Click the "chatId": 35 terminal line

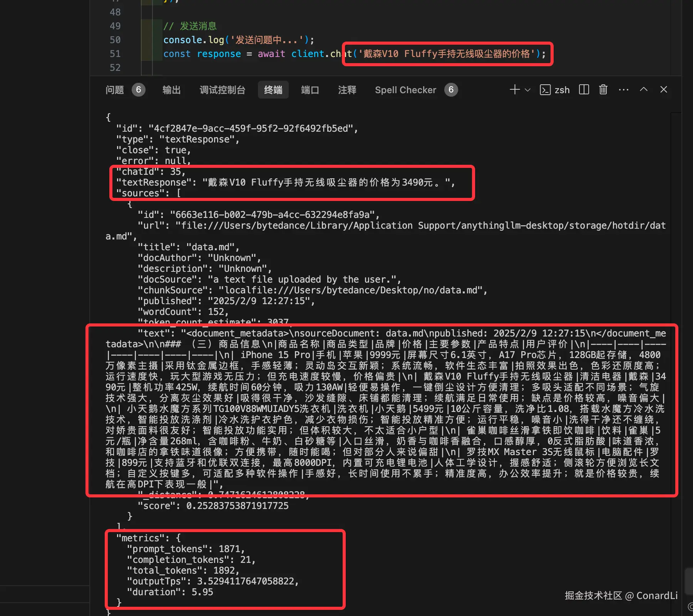tap(151, 172)
